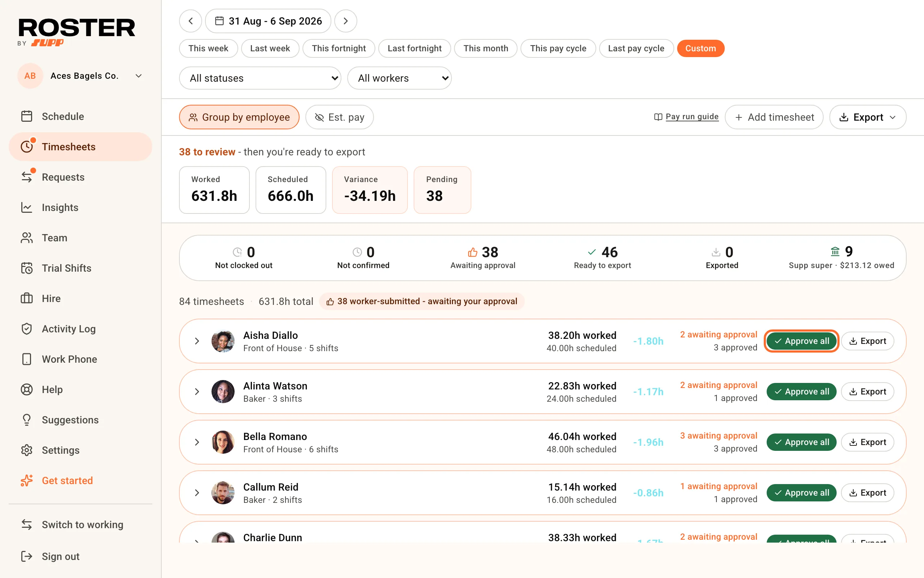Click Alinta Watson's avatar photo
This screenshot has height=578, width=924.
pos(223,392)
